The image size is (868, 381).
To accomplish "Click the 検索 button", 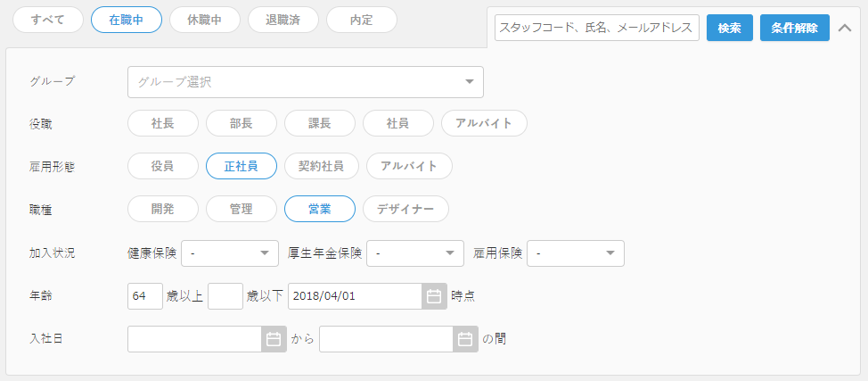I will [x=730, y=28].
